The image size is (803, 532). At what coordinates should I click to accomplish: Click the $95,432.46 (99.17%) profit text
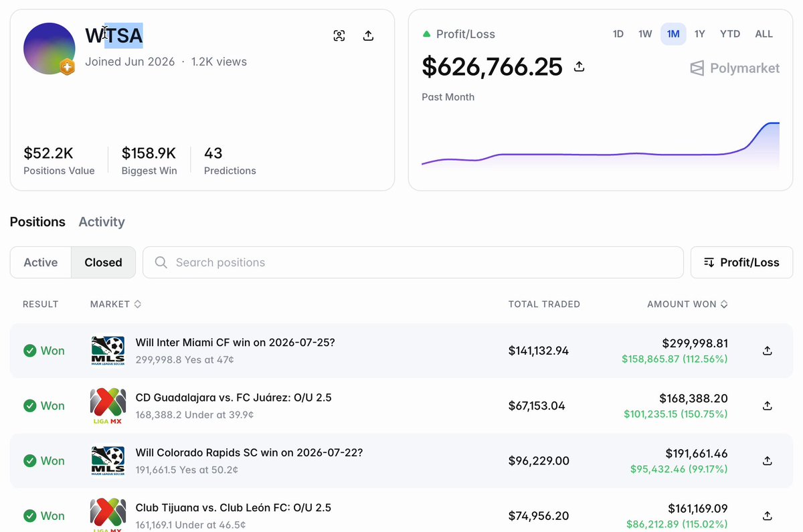pos(679,469)
